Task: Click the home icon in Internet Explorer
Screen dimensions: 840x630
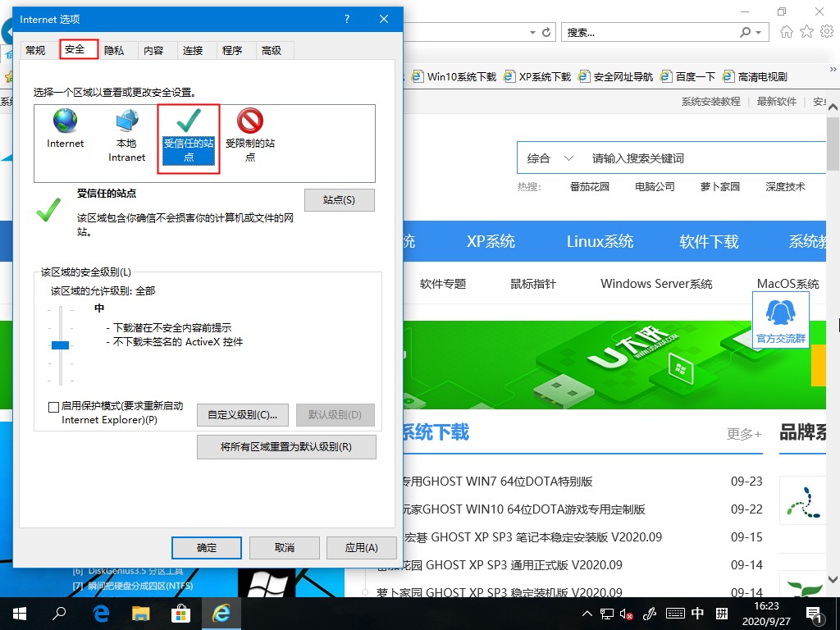Action: [786, 31]
